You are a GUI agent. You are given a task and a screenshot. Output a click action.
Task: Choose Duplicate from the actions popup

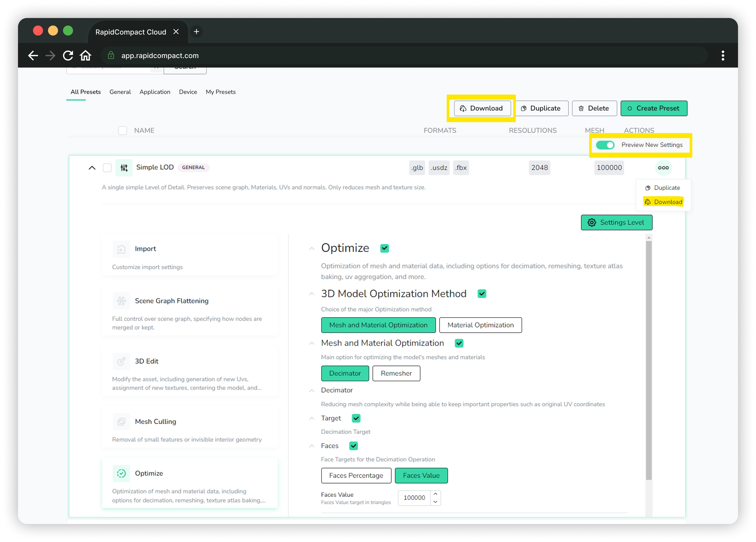tap(663, 188)
